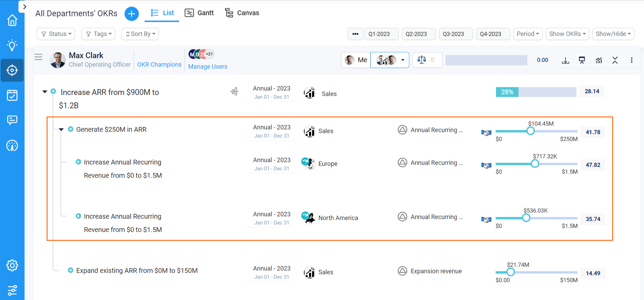Open the dashboard gauge icon in sidebar
The height and width of the screenshot is (300, 644).
[x=12, y=146]
